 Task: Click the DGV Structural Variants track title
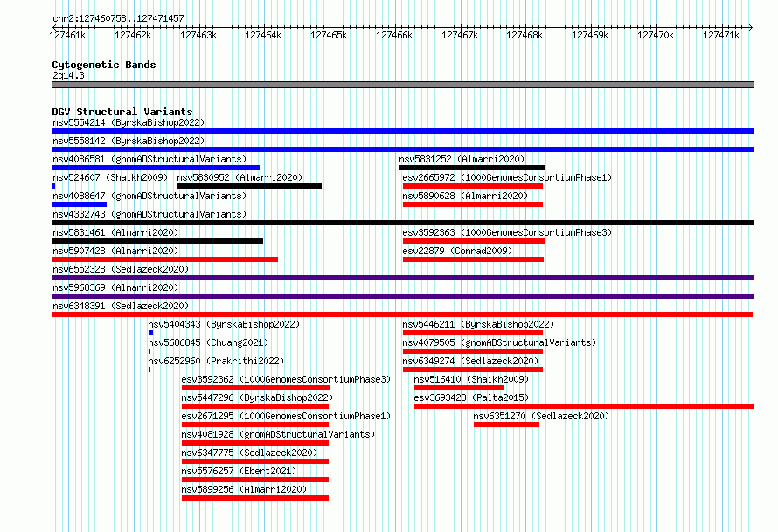click(x=122, y=112)
